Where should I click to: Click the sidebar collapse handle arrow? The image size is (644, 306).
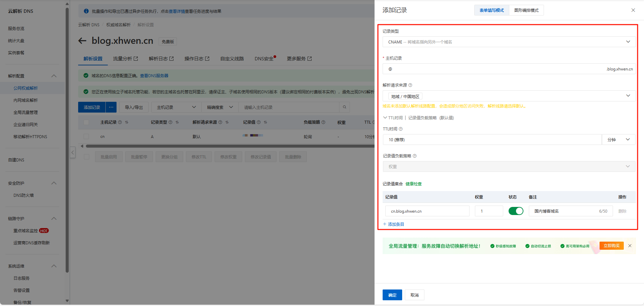point(72,152)
